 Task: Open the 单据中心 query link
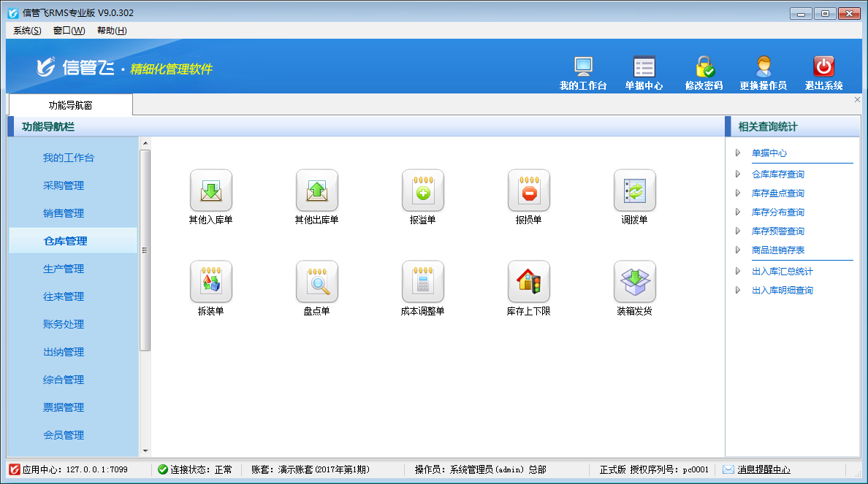click(769, 153)
